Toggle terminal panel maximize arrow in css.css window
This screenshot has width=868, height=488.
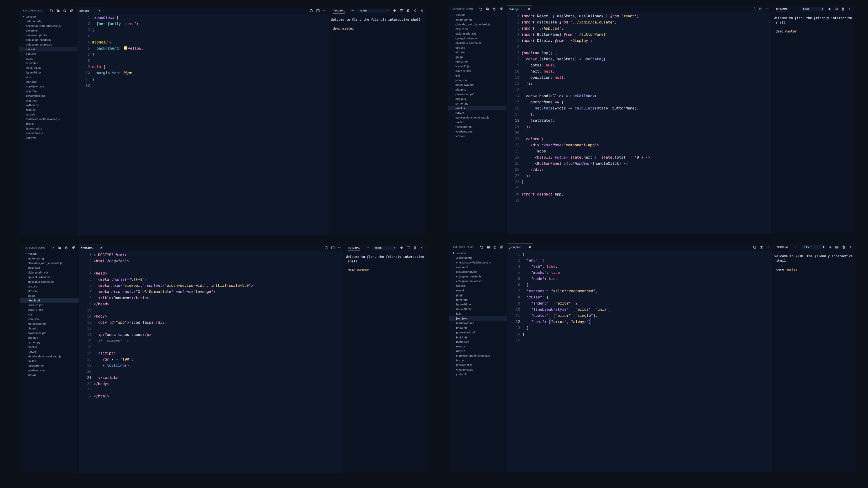415,11
